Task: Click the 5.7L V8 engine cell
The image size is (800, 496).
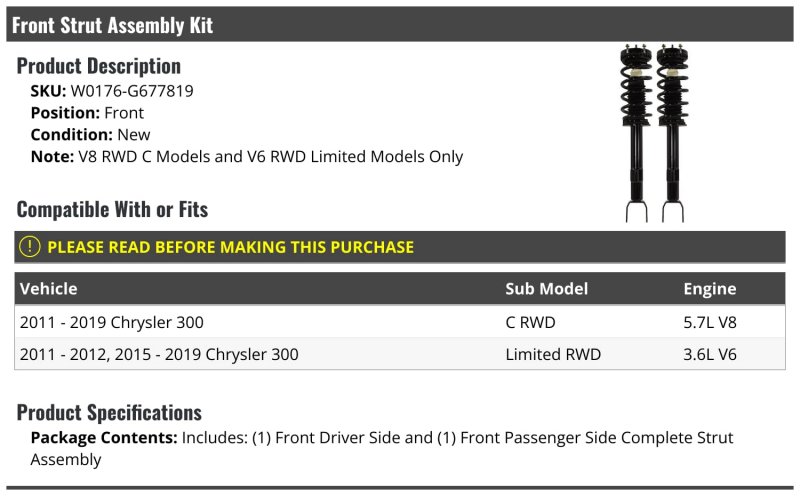Action: point(710,323)
